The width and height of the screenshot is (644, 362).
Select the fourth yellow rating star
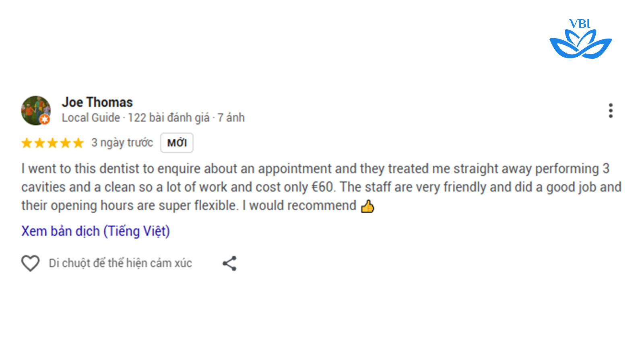(65, 143)
